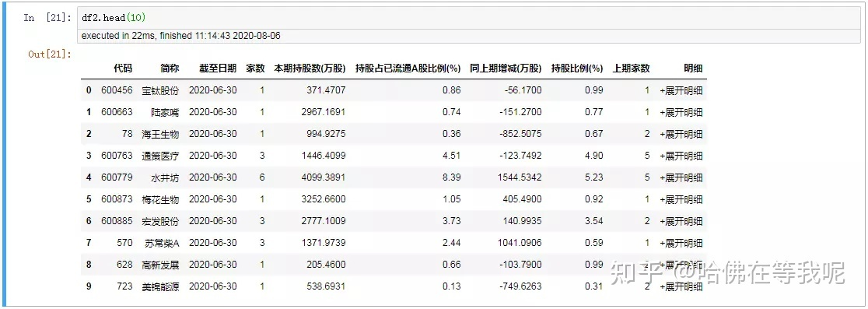868x309 pixels.
Task: Select holdings value 994.9275
Action: pos(326,134)
